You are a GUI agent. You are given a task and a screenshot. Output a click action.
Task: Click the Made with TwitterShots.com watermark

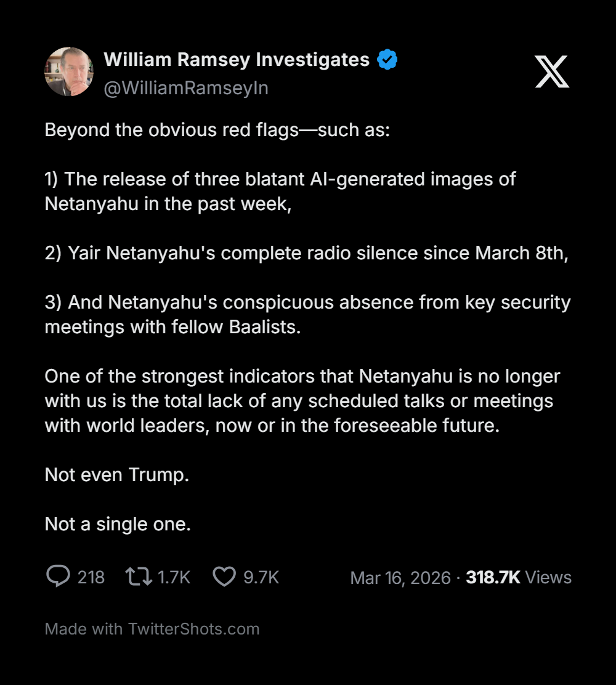click(152, 629)
